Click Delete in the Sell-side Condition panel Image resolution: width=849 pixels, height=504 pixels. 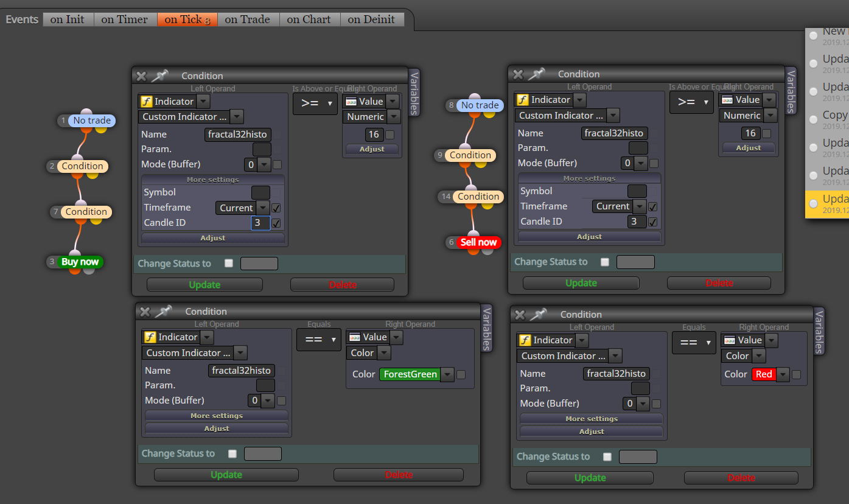(719, 283)
